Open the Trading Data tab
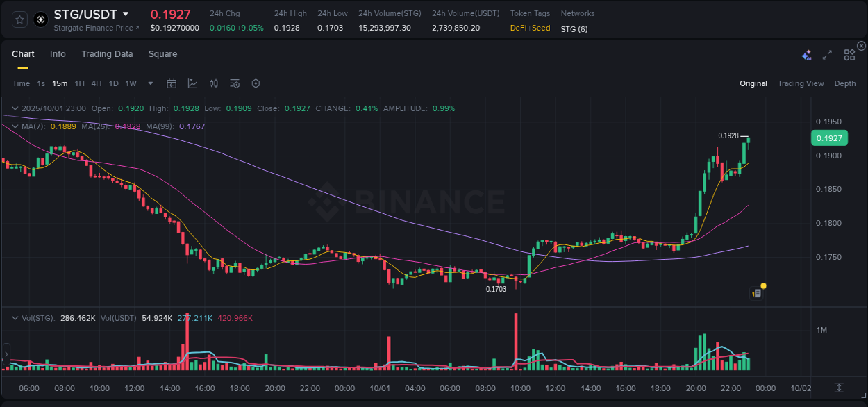Viewport: 868px width, 407px height. coord(107,53)
